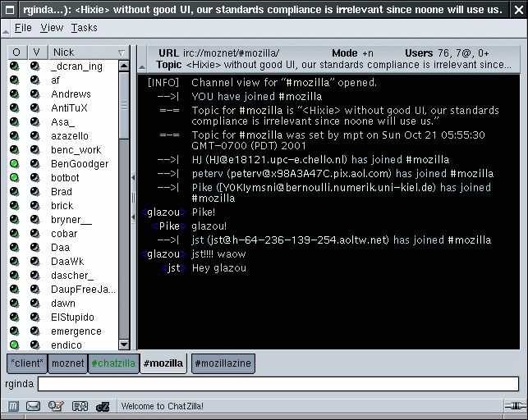
Task: Click voice icon beside endico
Action: (x=35, y=345)
